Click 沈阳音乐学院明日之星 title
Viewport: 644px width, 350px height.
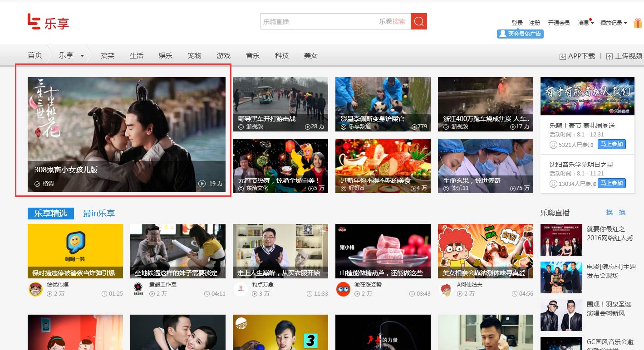[581, 164]
